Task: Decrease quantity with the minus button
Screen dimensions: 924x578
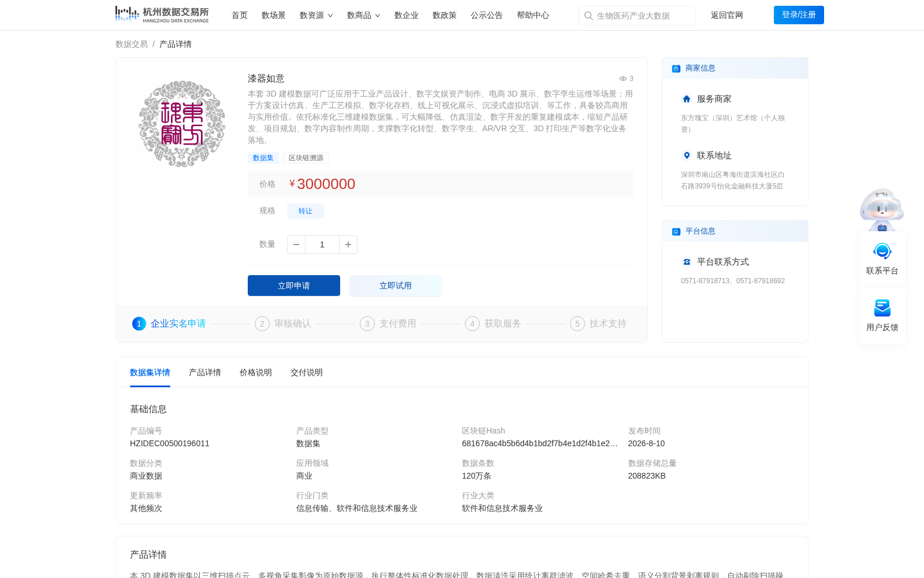Action: 296,244
